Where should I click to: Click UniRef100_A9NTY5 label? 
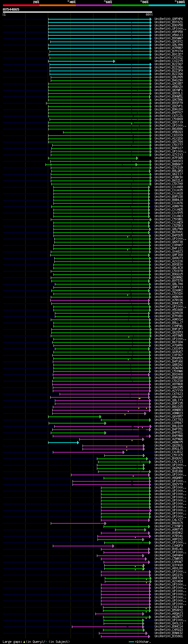point(169,530)
